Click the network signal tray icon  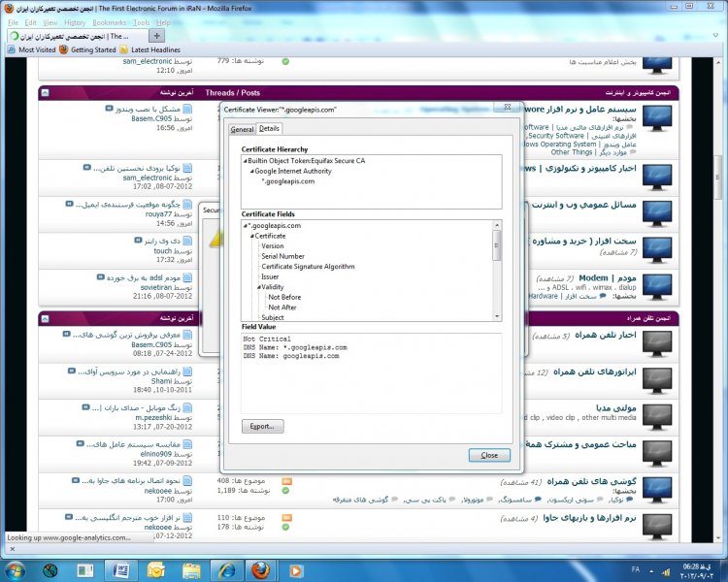click(x=666, y=571)
